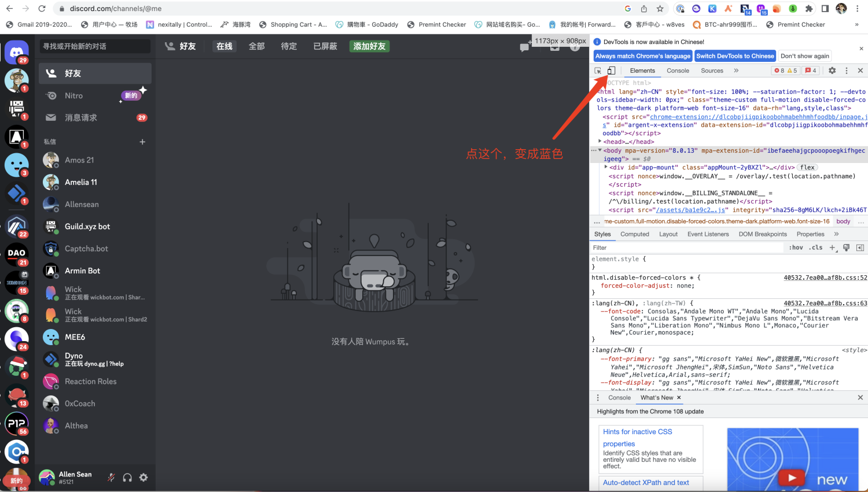Open the Event Listeners tab
This screenshot has width=868, height=492.
tap(708, 234)
